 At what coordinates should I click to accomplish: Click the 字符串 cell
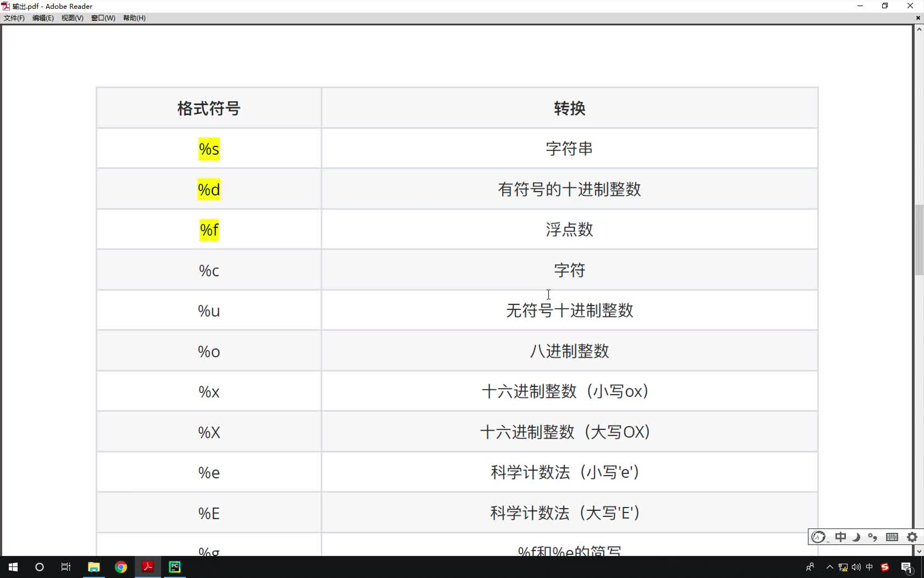click(570, 149)
